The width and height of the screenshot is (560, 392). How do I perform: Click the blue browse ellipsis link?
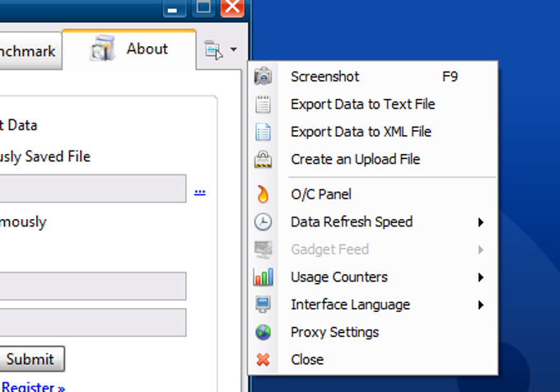[199, 192]
